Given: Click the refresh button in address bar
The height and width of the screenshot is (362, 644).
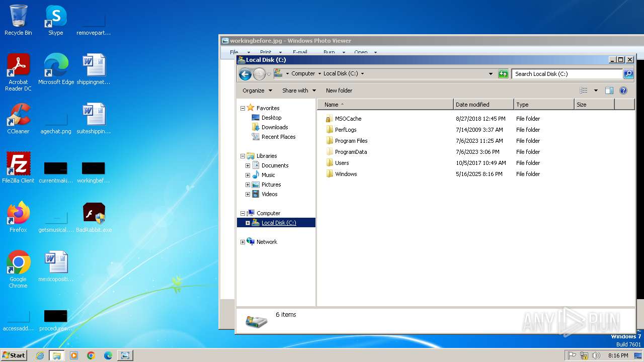Looking at the screenshot, I should pos(503,74).
